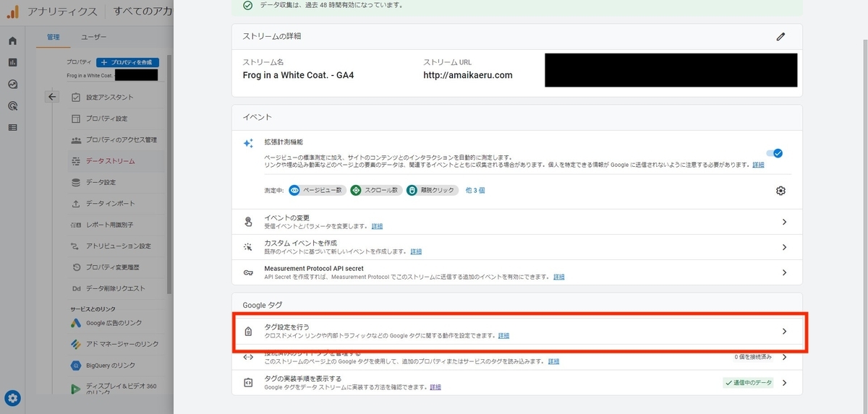Click the アド マネージャーのリンク icon
This screenshot has width=868, height=414.
coord(76,344)
